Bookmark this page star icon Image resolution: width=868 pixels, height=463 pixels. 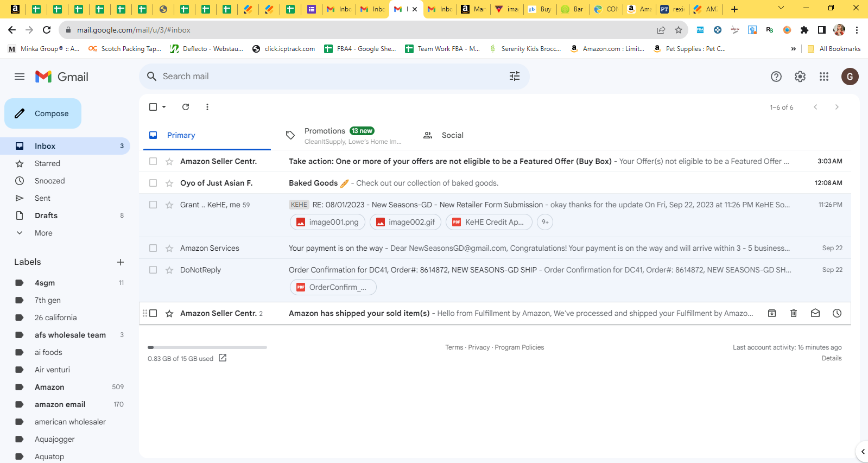679,30
